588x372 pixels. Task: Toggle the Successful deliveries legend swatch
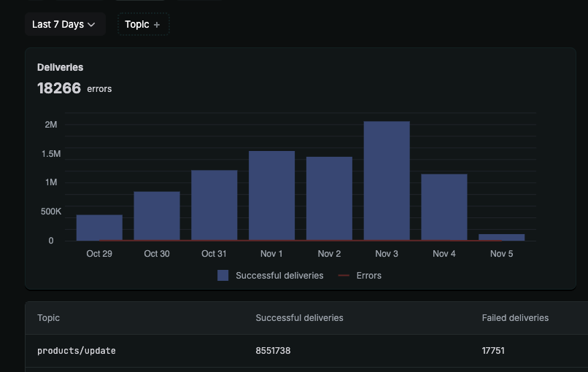223,275
